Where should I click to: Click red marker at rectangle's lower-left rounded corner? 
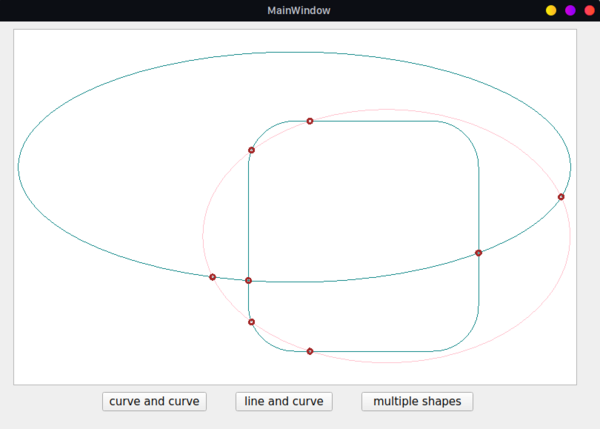click(251, 322)
